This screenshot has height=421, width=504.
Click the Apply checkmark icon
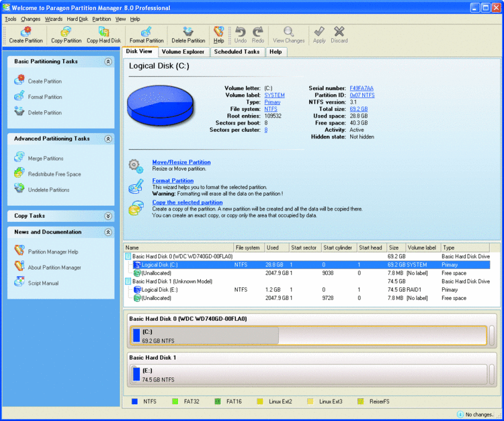tap(319, 32)
